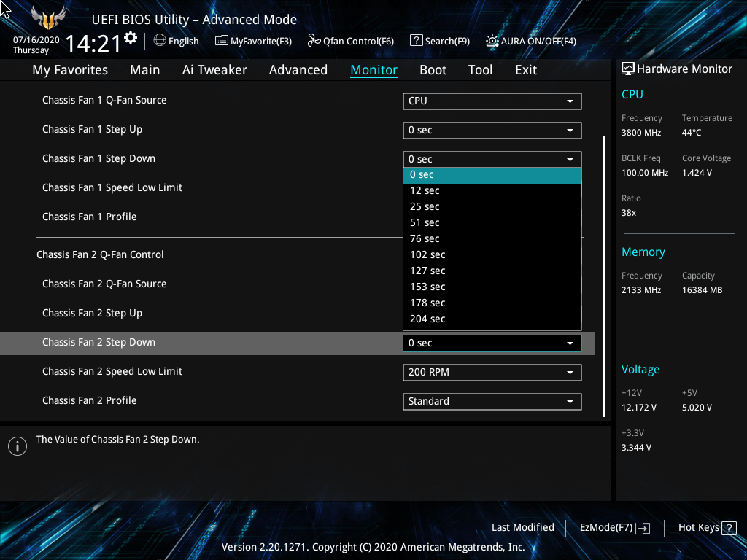Open Chassis Fan 1 Q-Fan Source dropdown
Image resolution: width=747 pixels, height=560 pixels.
point(492,101)
